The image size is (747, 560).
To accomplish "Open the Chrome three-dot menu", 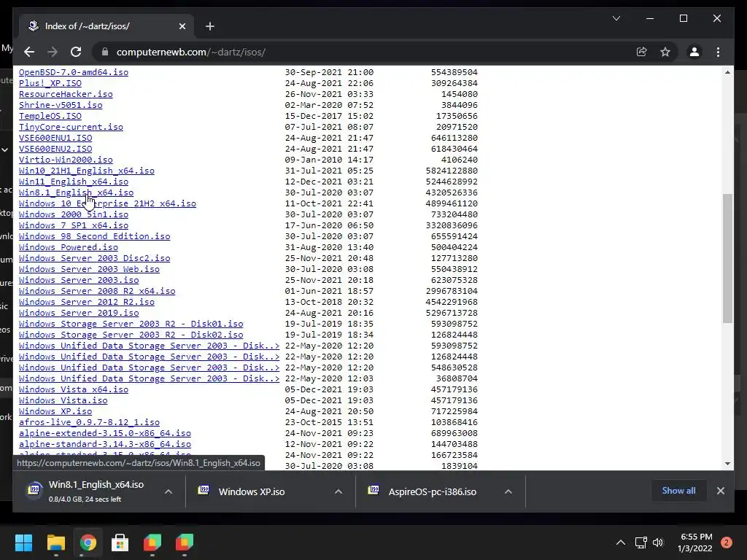I will (x=718, y=52).
